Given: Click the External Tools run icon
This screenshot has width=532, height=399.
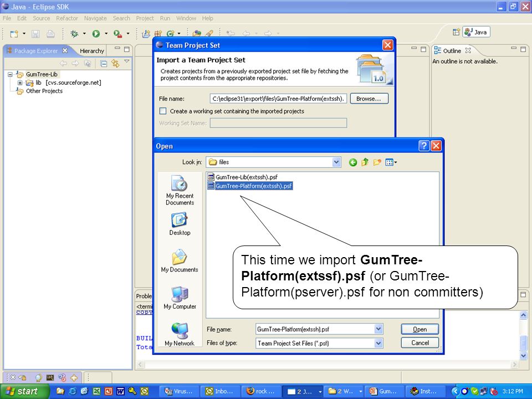Looking at the screenshot, I should [x=117, y=34].
